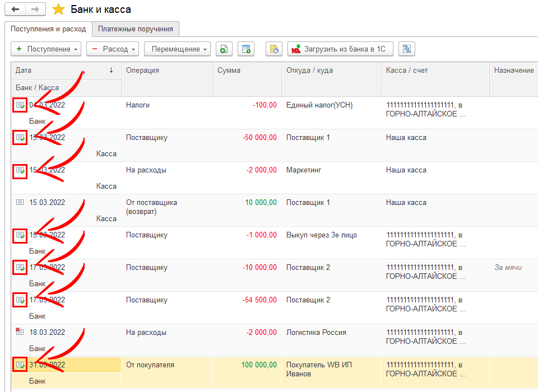Click the copy document icon with green plus
The width and height of the screenshot is (538, 392).
[224, 49]
